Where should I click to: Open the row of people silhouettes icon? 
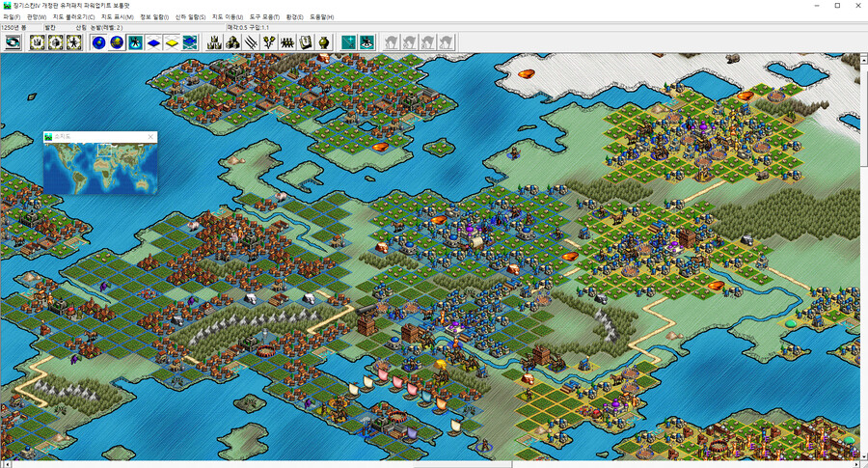click(x=287, y=42)
